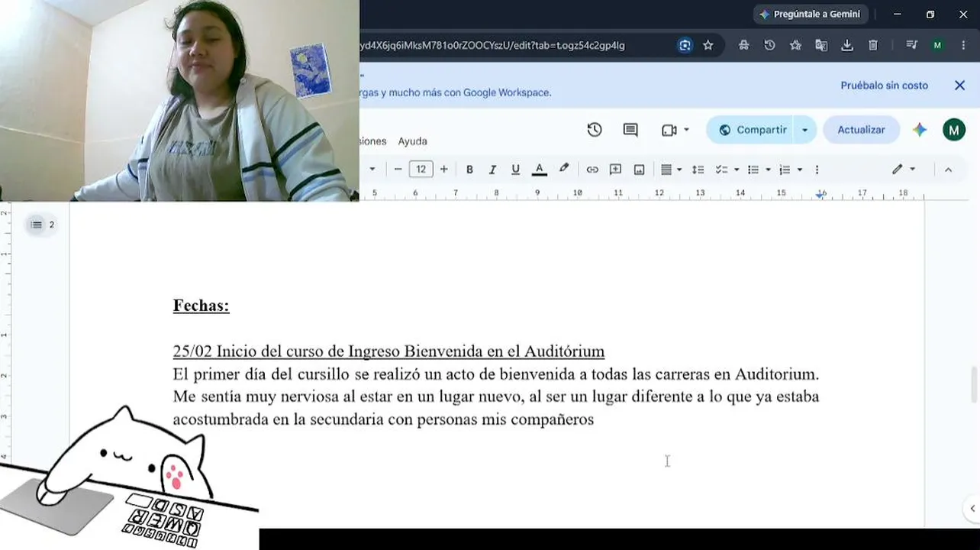Image resolution: width=980 pixels, height=550 pixels.
Task: Insert a link with chain icon
Action: [x=592, y=170]
